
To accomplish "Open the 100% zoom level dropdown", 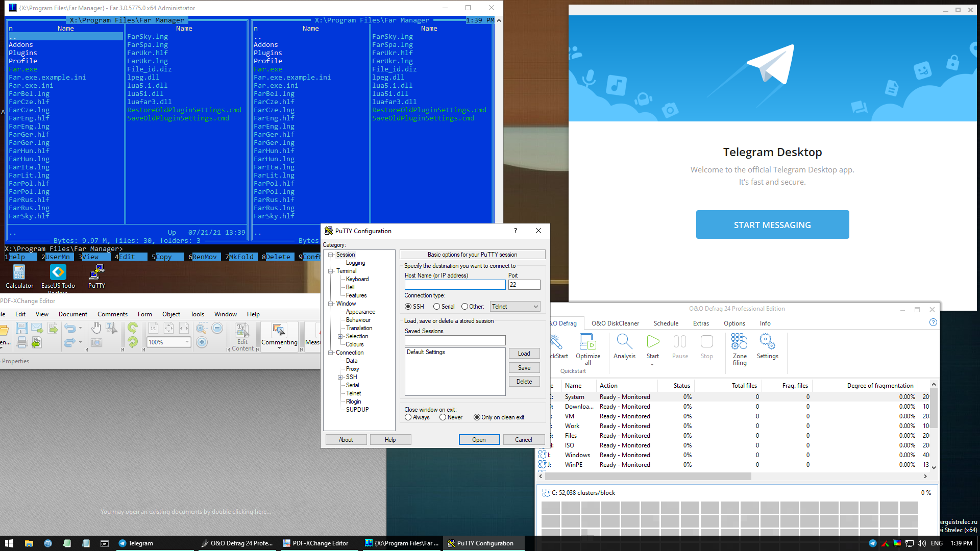I will point(187,342).
